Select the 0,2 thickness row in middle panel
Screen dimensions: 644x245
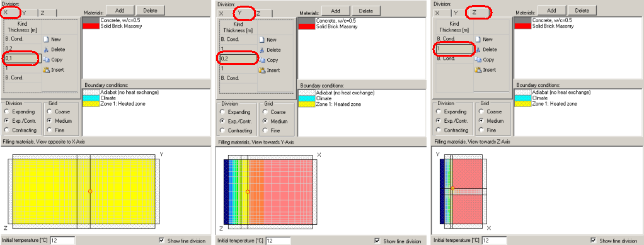238,59
